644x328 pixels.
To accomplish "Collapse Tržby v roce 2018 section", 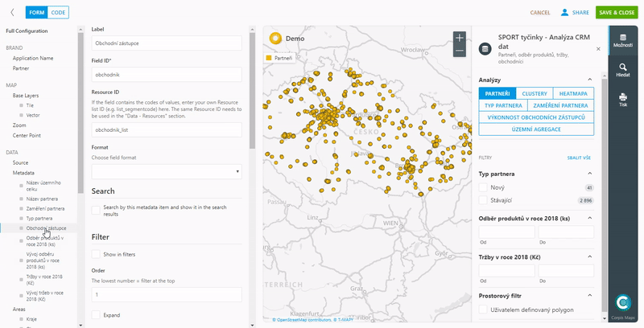I will (x=590, y=257).
